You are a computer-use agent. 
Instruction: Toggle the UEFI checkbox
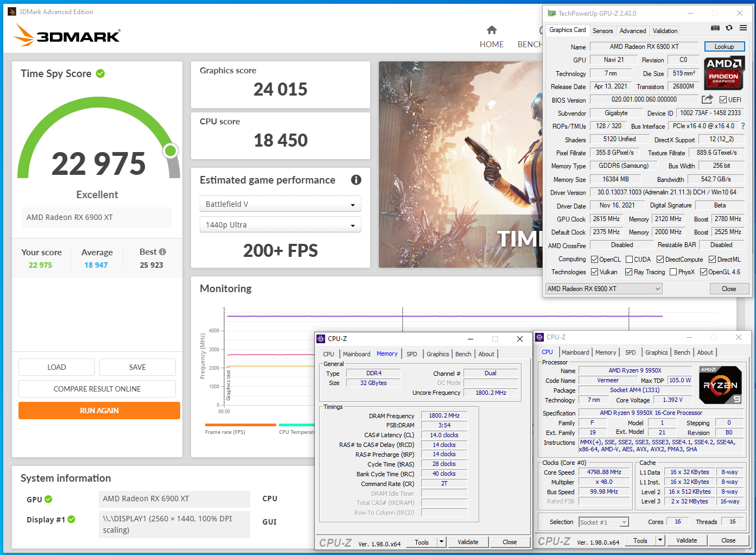(x=723, y=100)
